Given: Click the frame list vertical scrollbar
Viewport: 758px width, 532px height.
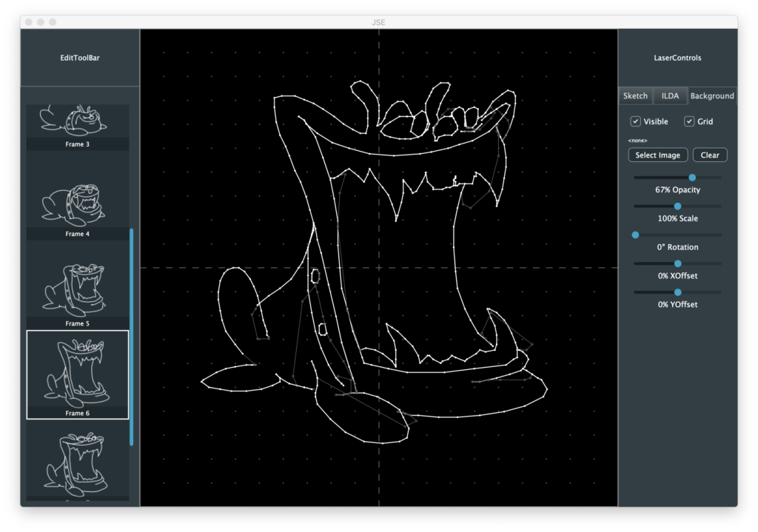Looking at the screenshot, I should [x=132, y=337].
